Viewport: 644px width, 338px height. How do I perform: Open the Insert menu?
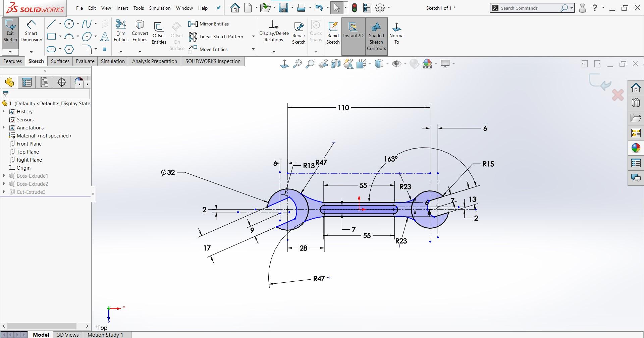tap(122, 8)
